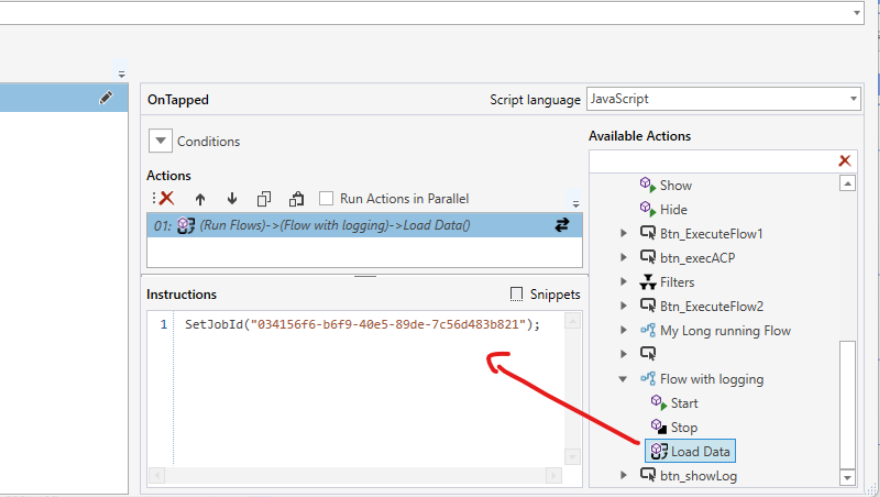Image resolution: width=880 pixels, height=497 pixels.
Task: Toggle the Snippets checkbox
Action: (x=517, y=294)
